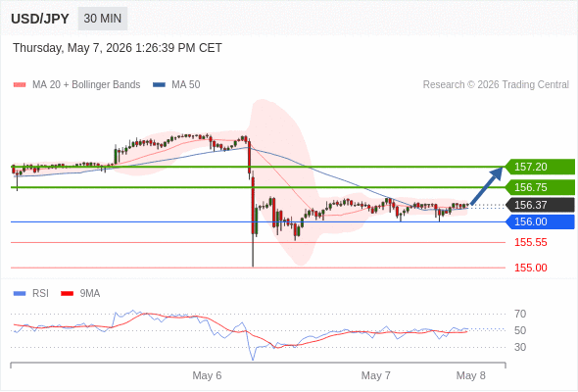Click the red 155.55 support level
The image size is (578, 392).
[x=530, y=243]
